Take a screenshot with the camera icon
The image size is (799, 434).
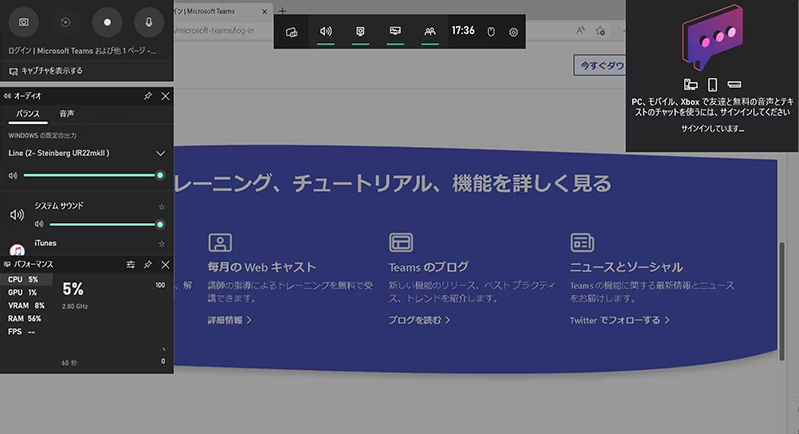point(24,21)
